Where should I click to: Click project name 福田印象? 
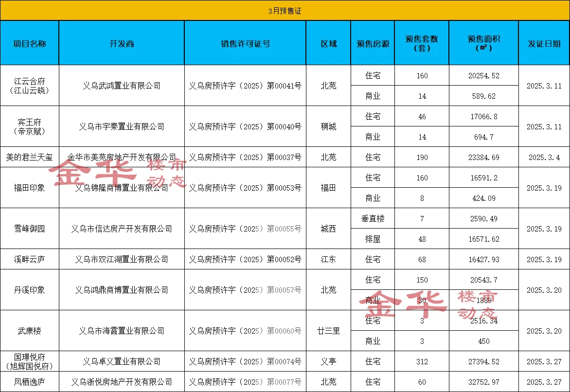(x=30, y=188)
